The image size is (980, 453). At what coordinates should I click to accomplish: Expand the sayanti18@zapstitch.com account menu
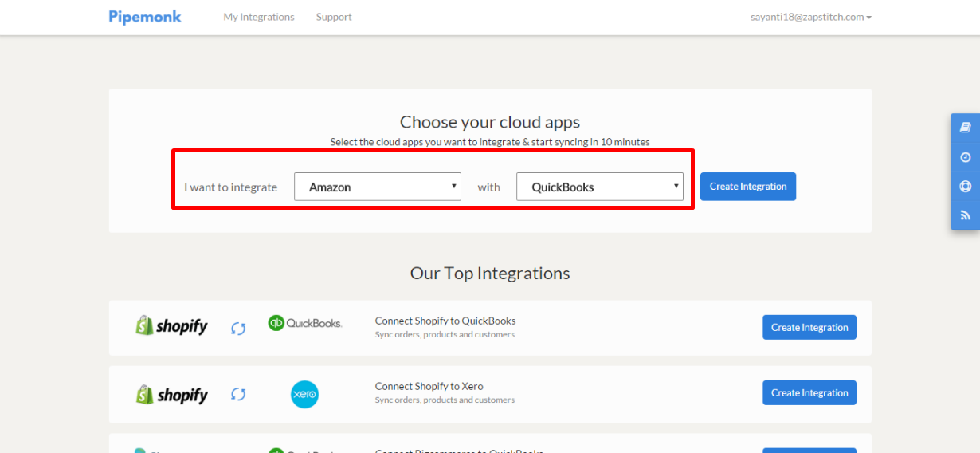click(x=810, y=17)
